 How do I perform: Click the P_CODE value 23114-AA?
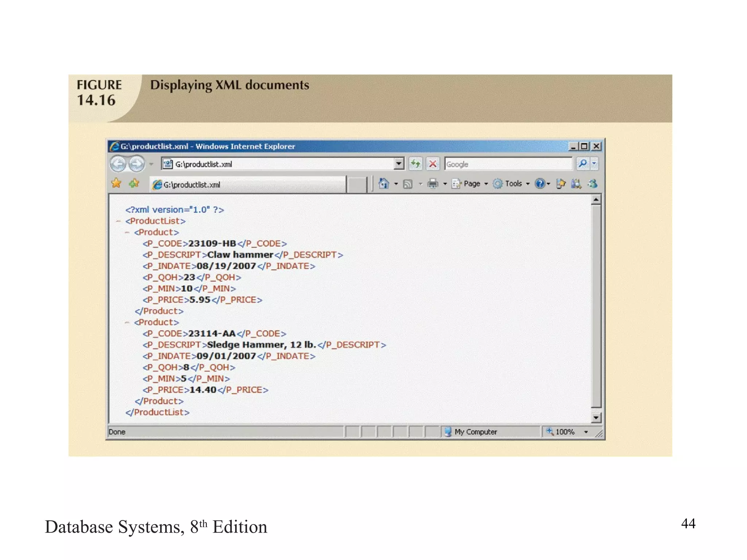212,333
